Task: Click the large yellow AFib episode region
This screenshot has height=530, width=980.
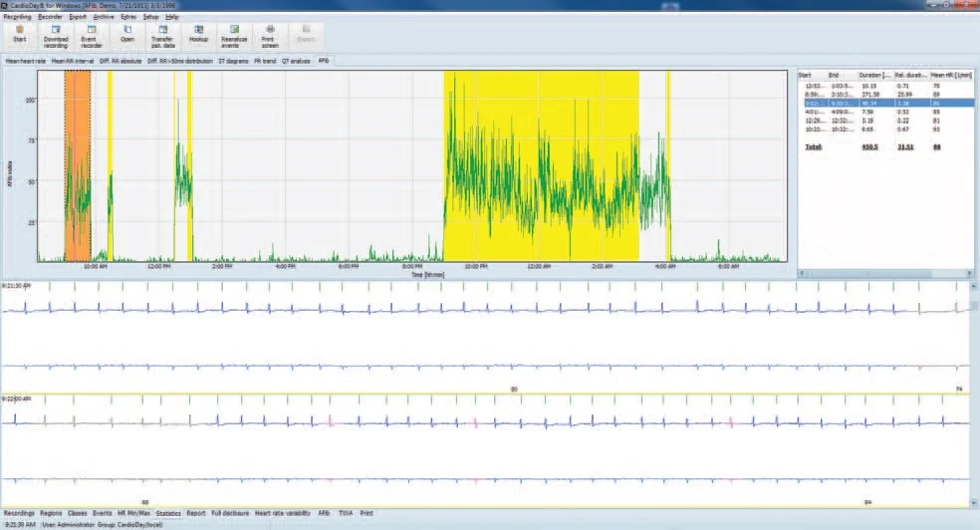Action: coord(541,165)
